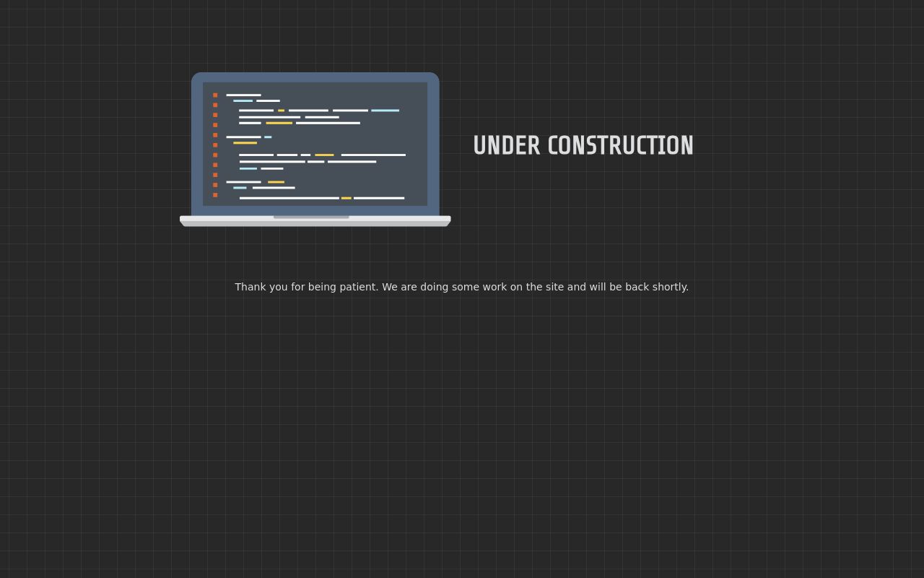Click the laptop's gray hinge notch

point(311,217)
